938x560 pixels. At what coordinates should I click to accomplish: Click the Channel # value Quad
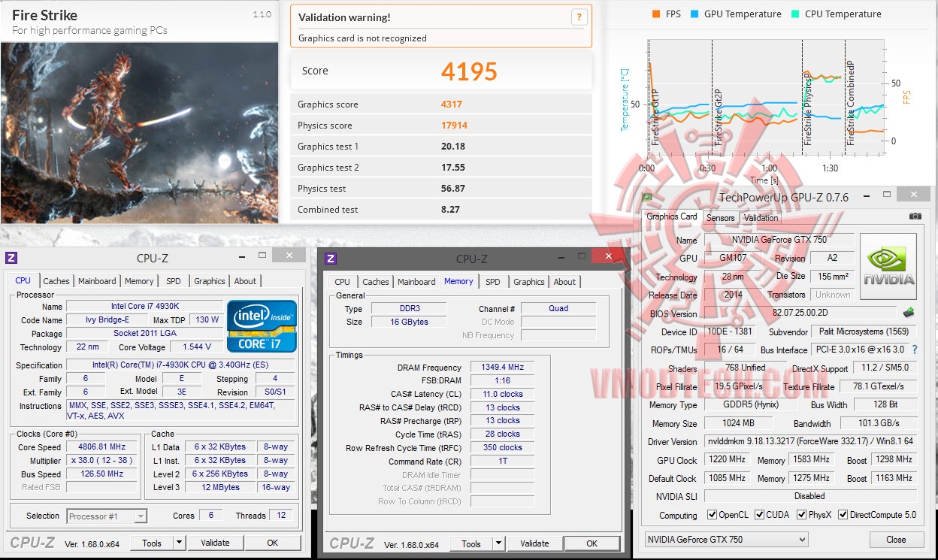click(x=558, y=308)
